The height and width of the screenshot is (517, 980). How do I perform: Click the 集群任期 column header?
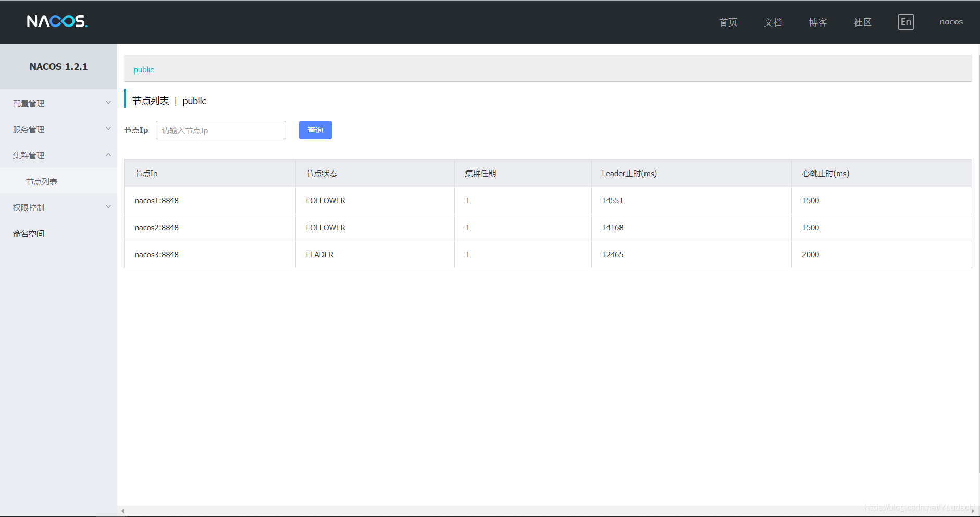(x=523, y=174)
